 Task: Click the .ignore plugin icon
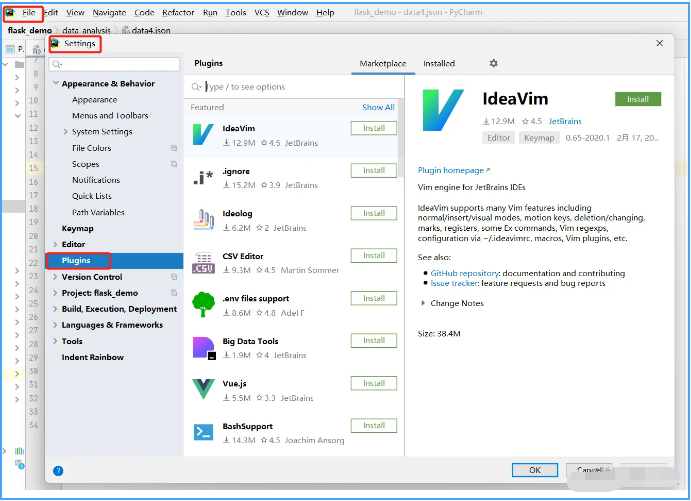(x=203, y=177)
